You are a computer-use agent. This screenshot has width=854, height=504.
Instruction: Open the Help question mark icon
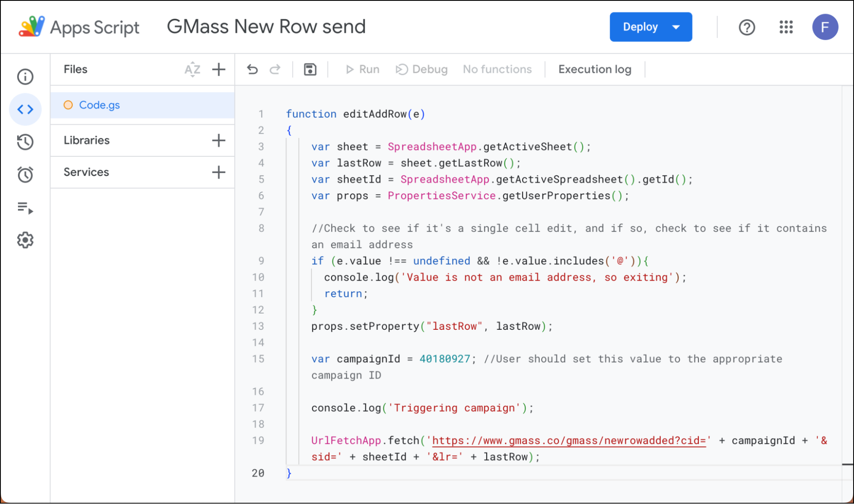(x=747, y=27)
